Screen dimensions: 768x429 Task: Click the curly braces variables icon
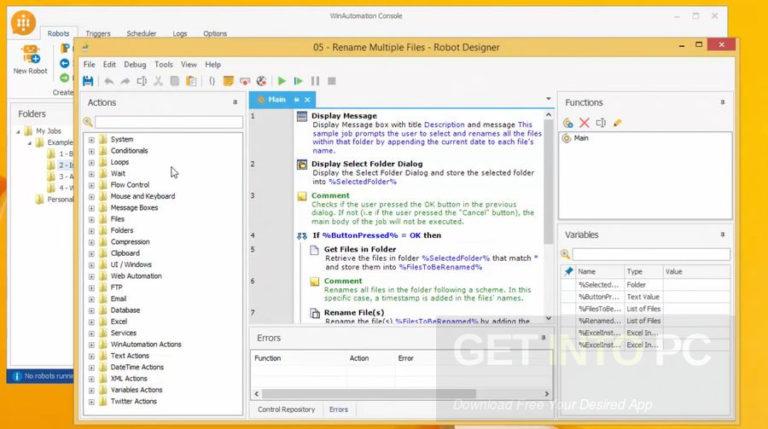[212, 81]
